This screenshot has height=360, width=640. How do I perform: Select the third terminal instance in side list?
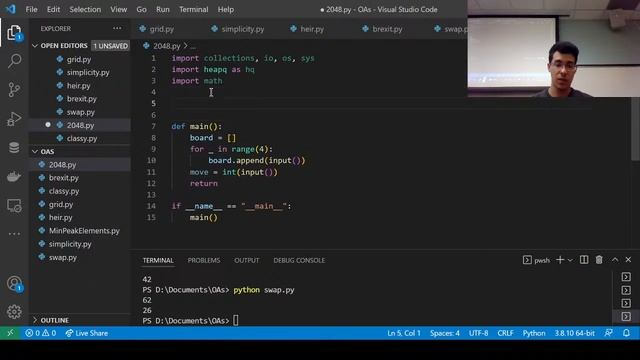[x=626, y=303]
